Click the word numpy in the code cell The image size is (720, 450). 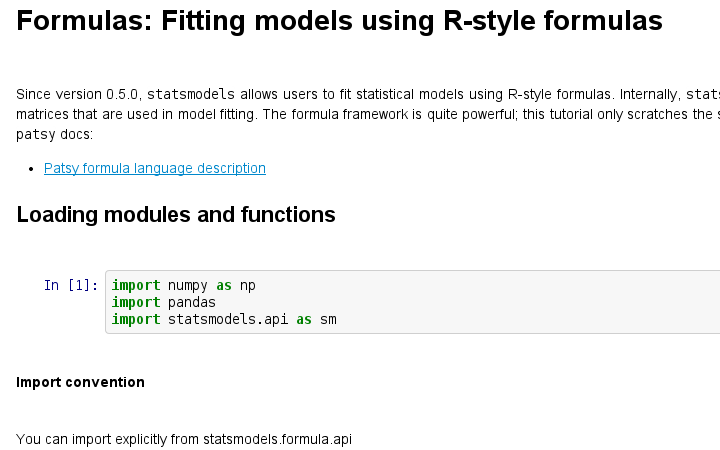coord(188,285)
